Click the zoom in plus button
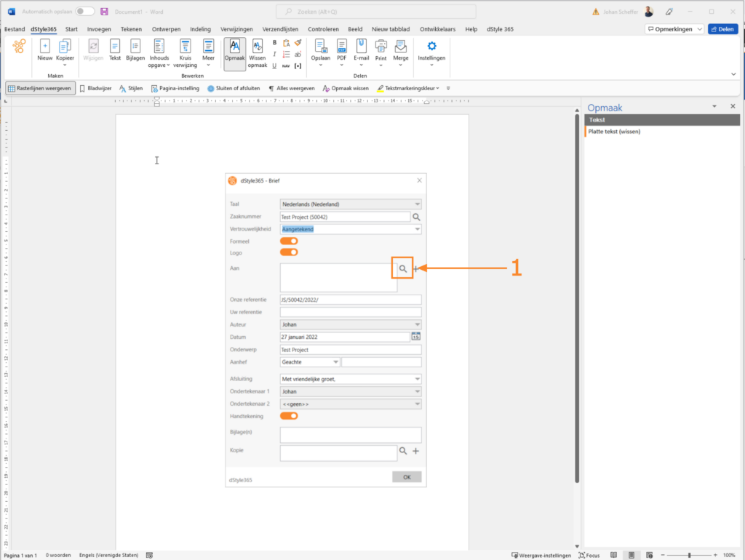The height and width of the screenshot is (560, 745). coord(715,555)
